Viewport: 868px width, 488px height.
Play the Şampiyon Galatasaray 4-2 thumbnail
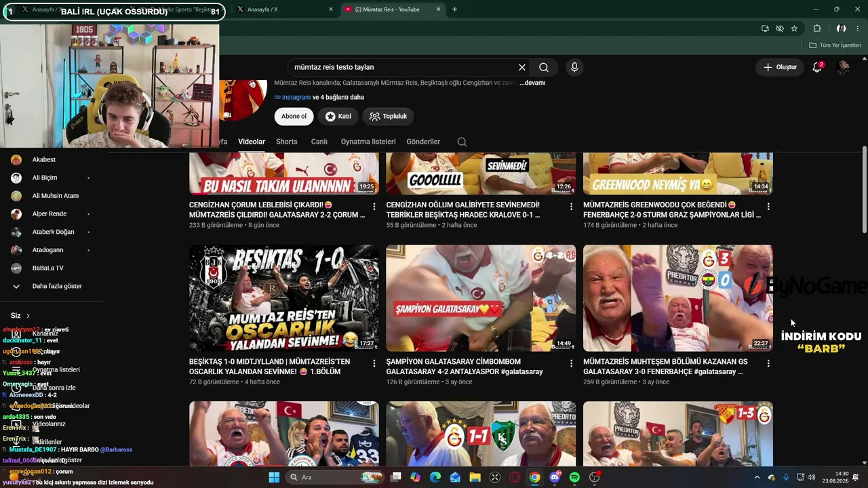[x=481, y=298]
